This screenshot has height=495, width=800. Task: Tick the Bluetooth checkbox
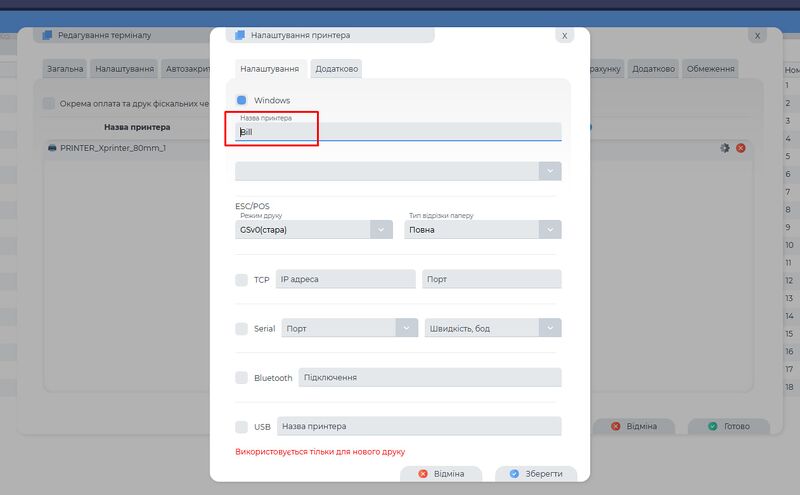click(241, 378)
